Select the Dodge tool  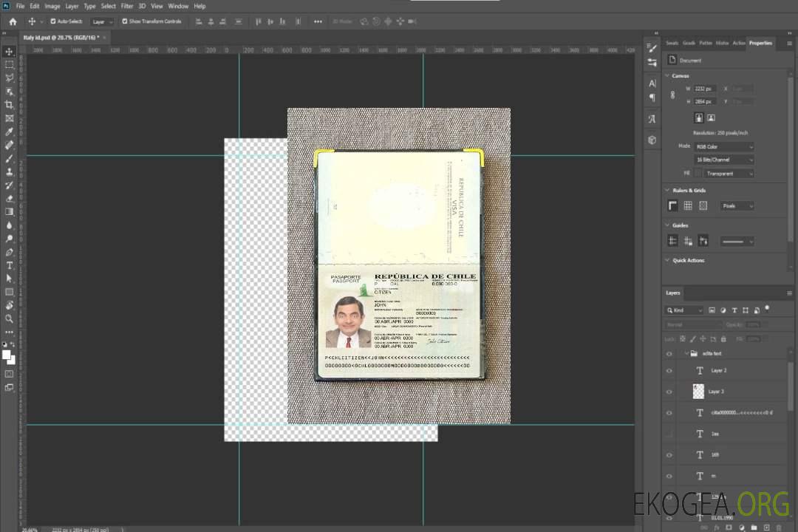point(9,238)
